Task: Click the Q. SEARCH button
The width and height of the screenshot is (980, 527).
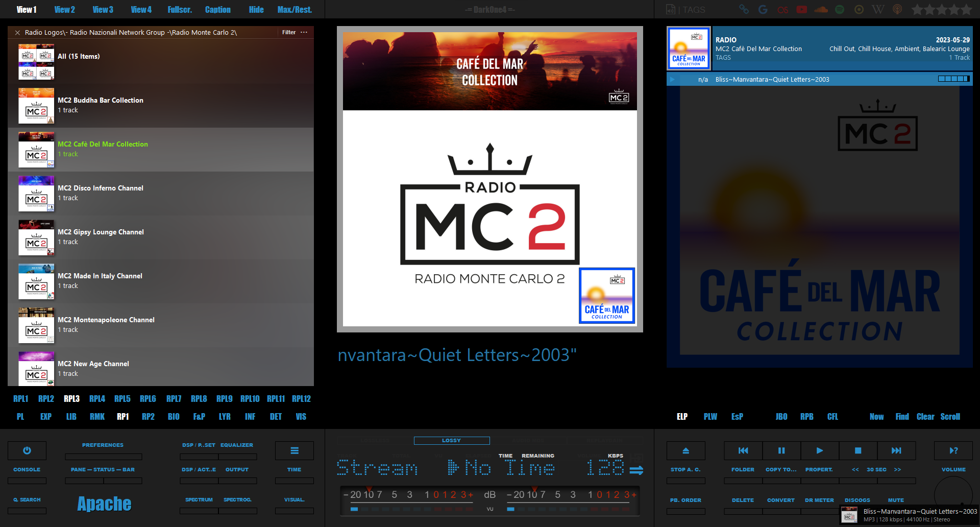Action: point(27,500)
